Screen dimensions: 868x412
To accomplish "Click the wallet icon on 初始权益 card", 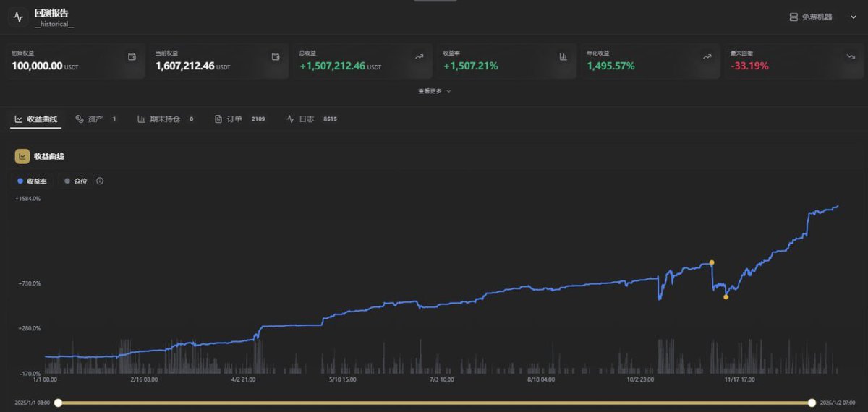I will click(132, 56).
